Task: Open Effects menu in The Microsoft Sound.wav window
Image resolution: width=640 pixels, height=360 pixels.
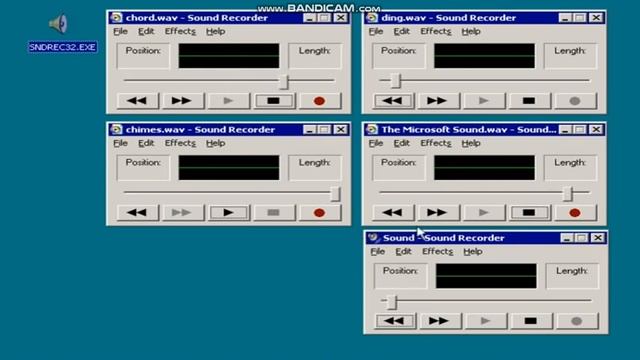Action: click(436, 143)
